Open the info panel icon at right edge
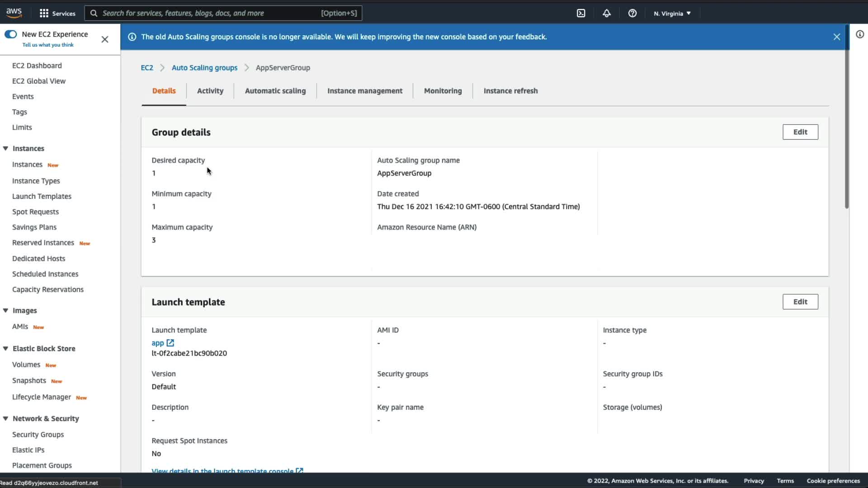 point(860,34)
